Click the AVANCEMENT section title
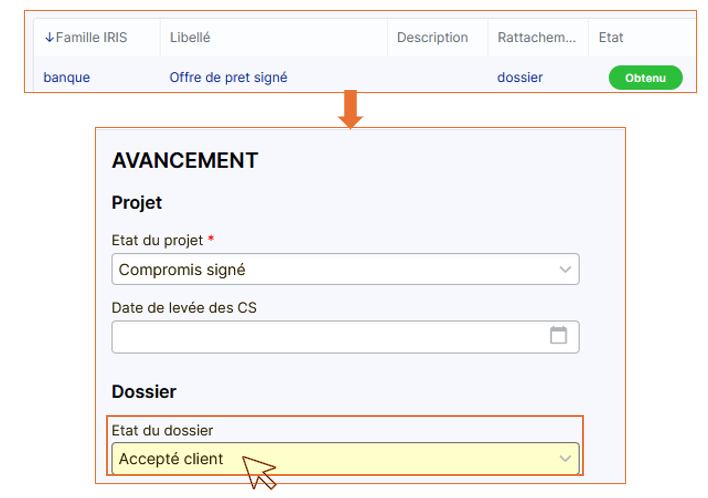This screenshot has height=498, width=708. [185, 160]
